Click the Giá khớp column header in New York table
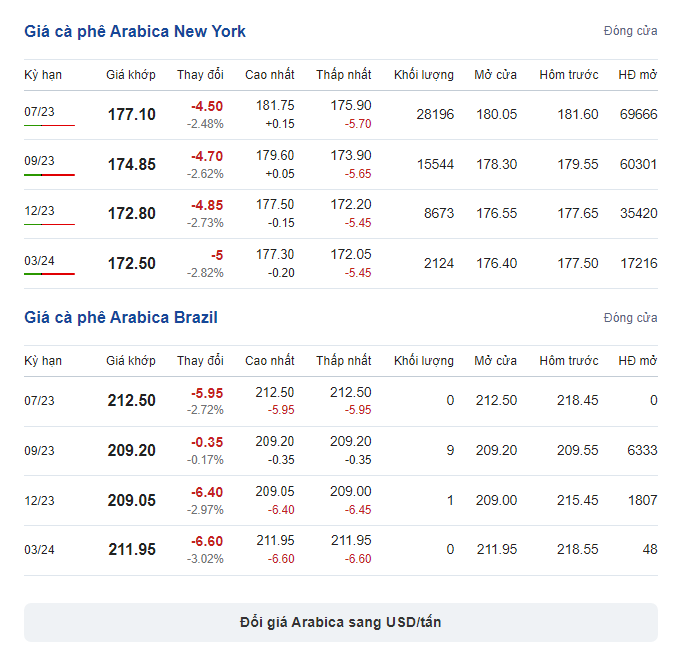692x662 pixels. (131, 75)
